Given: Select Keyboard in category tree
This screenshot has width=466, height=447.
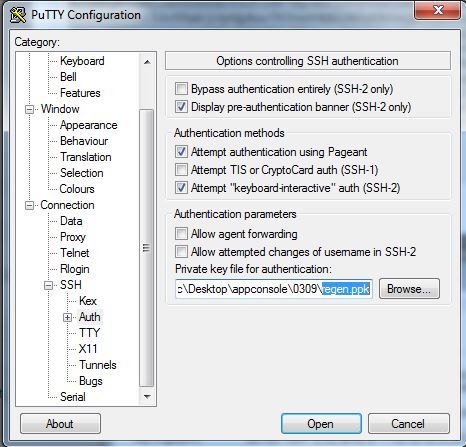Looking at the screenshot, I should tap(82, 61).
